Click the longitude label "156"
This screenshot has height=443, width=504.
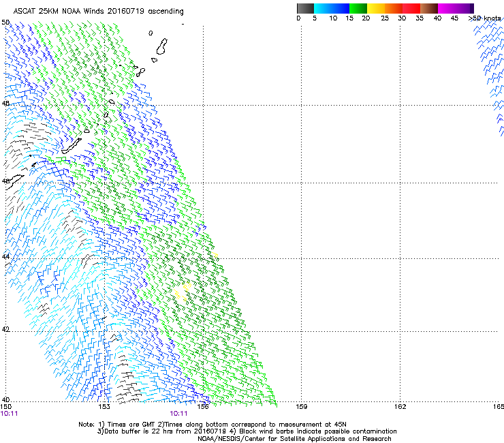point(203,407)
